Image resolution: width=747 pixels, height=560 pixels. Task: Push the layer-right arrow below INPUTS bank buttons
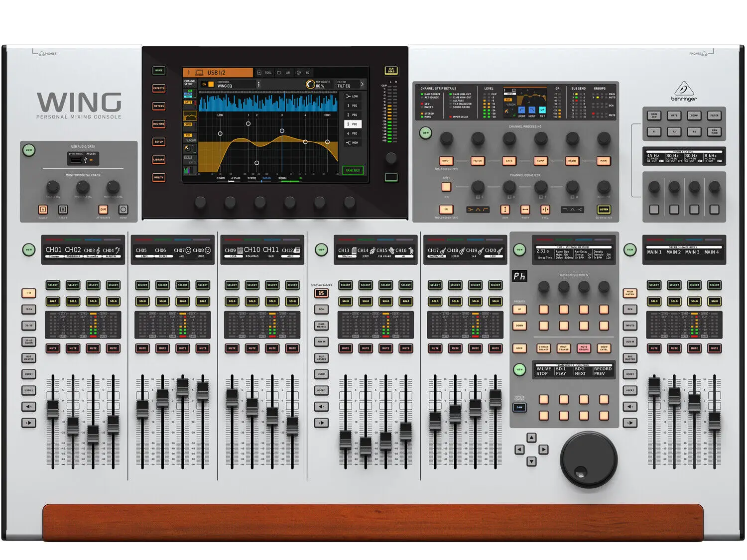630,423
